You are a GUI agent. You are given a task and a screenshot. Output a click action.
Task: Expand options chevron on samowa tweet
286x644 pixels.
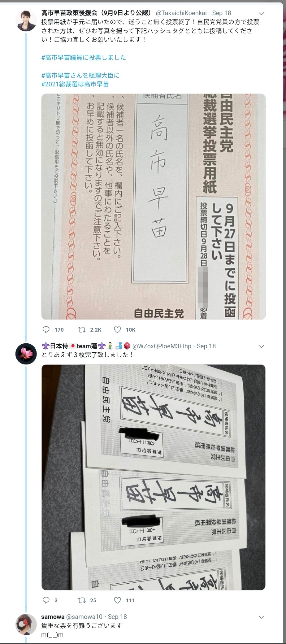tap(261, 617)
